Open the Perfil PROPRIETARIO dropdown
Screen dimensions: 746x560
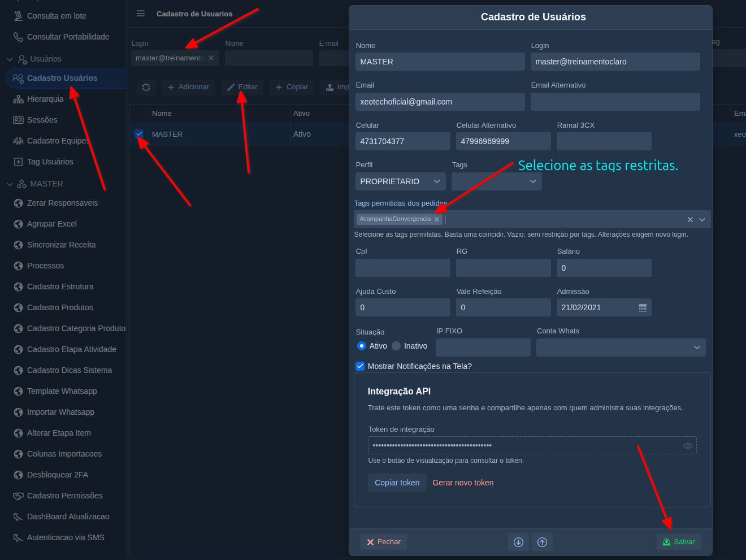(401, 181)
